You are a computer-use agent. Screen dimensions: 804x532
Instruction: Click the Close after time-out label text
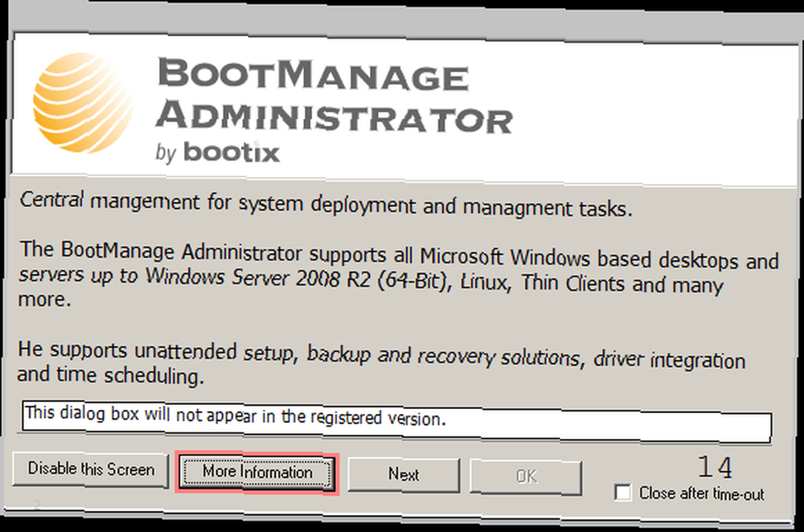click(701, 493)
